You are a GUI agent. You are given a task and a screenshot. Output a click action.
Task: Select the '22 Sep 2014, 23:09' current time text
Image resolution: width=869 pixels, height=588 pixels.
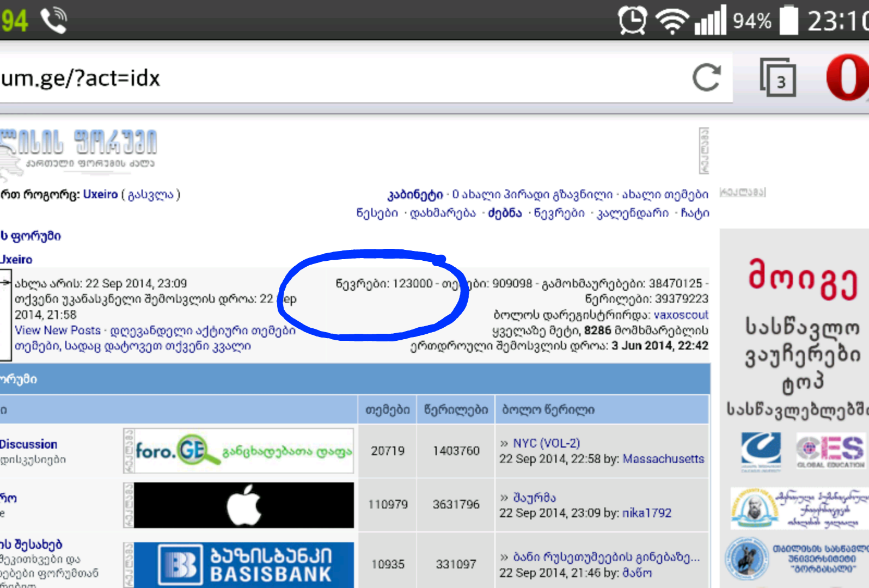(x=136, y=283)
